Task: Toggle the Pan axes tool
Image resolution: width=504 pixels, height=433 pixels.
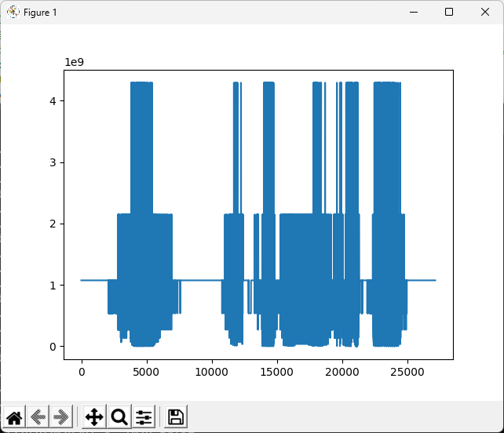Action: (93, 417)
